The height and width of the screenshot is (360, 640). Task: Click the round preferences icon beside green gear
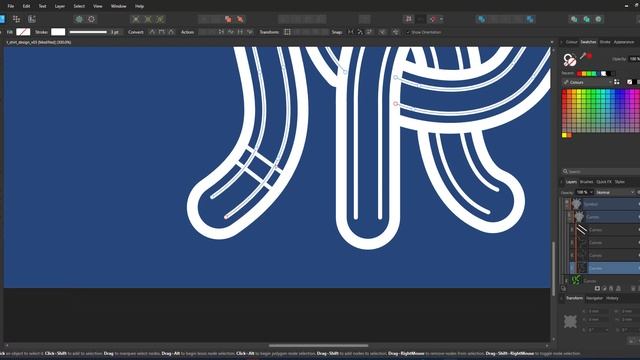(91, 19)
